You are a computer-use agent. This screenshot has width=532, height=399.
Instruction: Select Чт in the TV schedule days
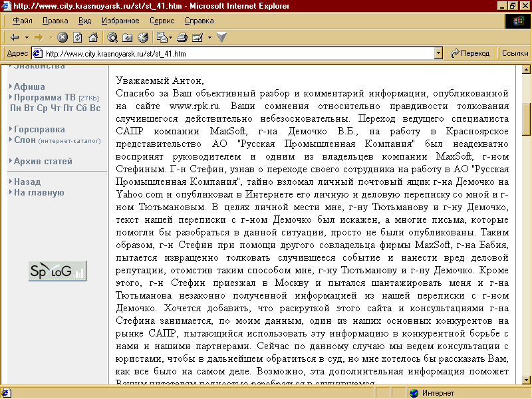pos(55,108)
